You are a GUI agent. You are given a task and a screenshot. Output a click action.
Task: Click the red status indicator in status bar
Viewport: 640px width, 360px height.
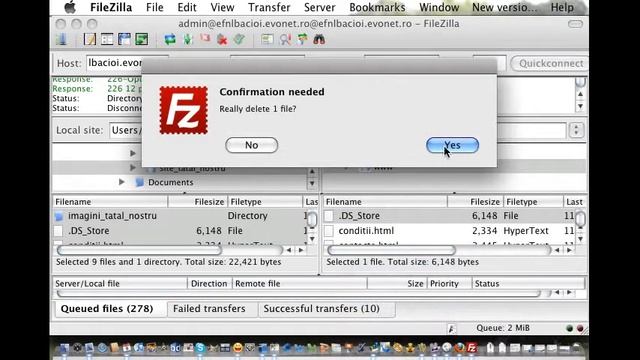(x=580, y=328)
